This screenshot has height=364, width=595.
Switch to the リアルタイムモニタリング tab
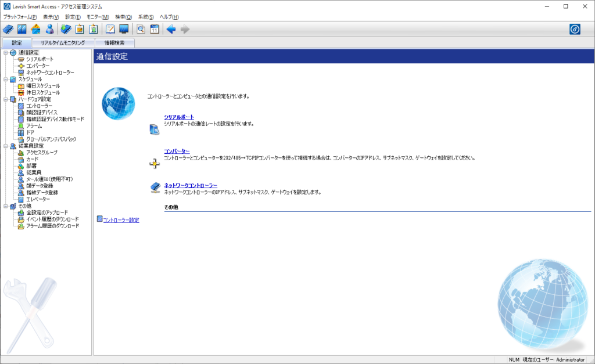coord(63,43)
